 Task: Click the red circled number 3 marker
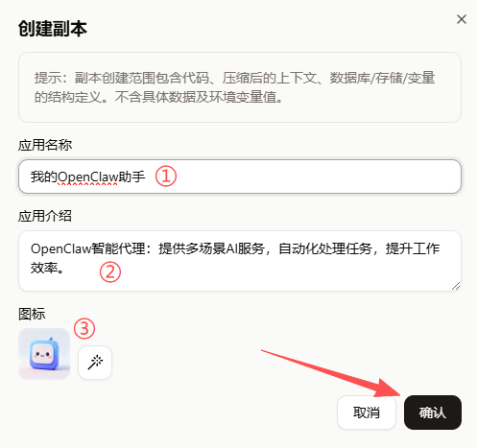click(x=84, y=328)
